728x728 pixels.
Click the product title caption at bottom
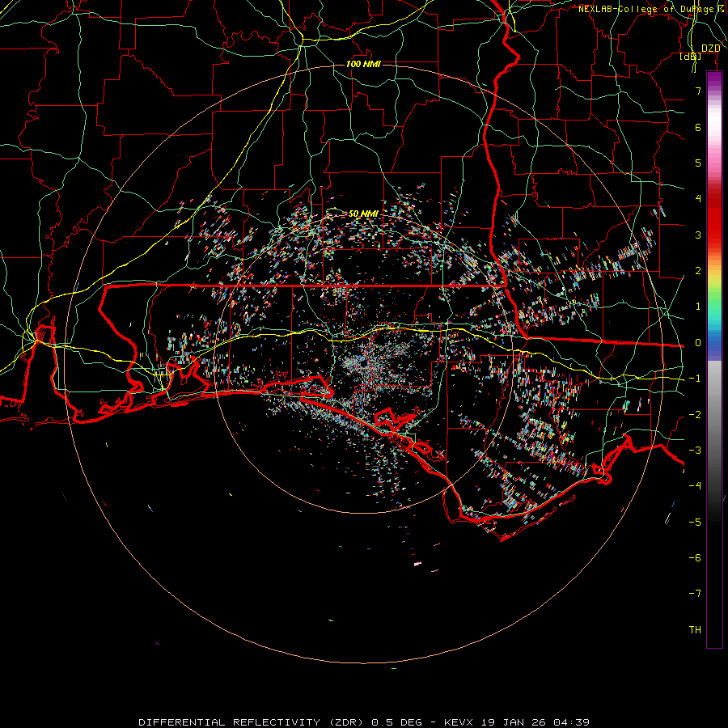pyautogui.click(x=364, y=722)
